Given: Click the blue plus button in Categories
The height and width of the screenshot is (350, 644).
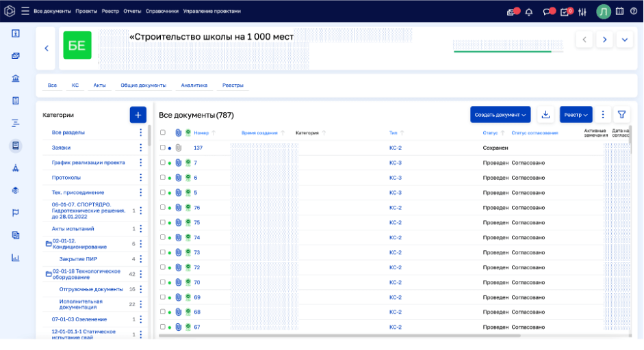Looking at the screenshot, I should pyautogui.click(x=138, y=115).
